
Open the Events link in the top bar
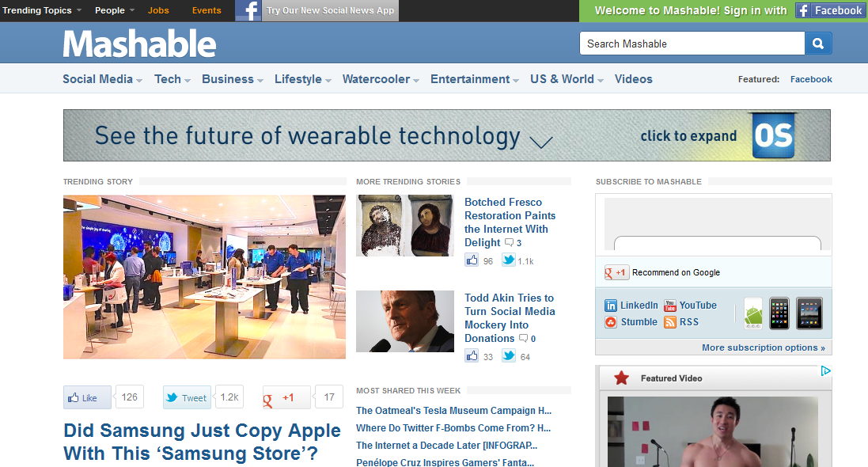click(x=207, y=10)
